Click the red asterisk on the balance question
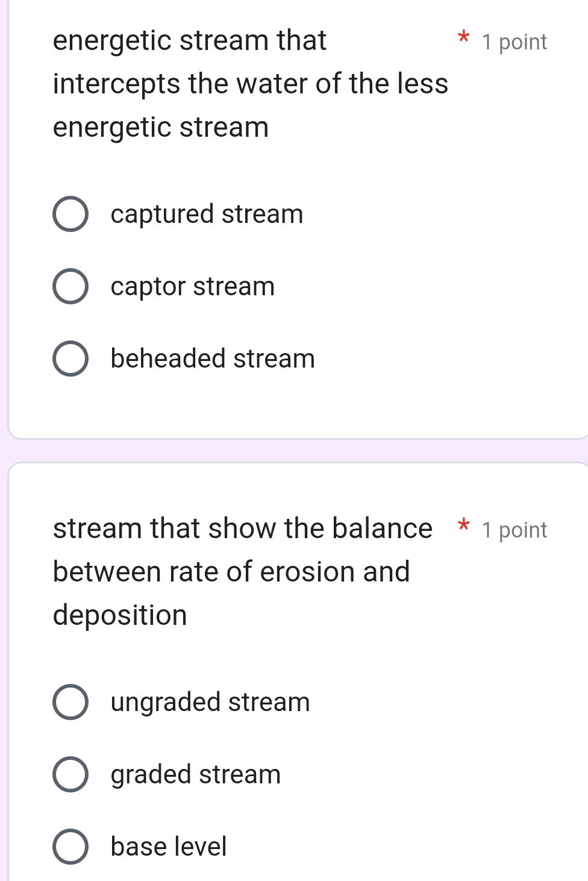The image size is (588, 881). [x=463, y=525]
